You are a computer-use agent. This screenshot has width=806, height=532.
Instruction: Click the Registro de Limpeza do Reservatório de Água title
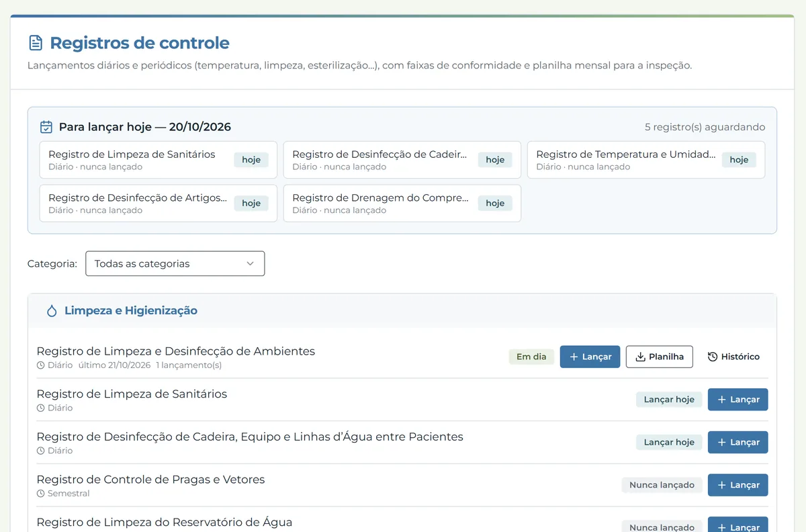click(165, 523)
